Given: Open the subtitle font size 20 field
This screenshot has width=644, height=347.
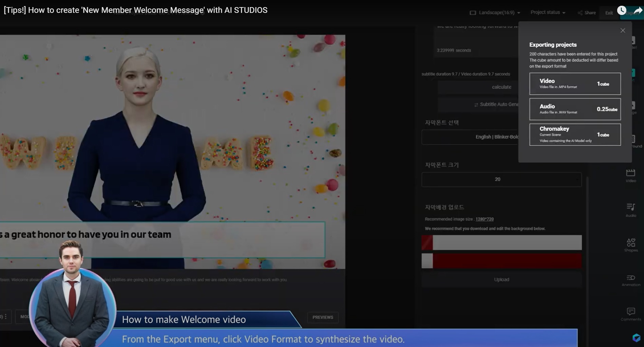Looking at the screenshot, I should [x=501, y=179].
